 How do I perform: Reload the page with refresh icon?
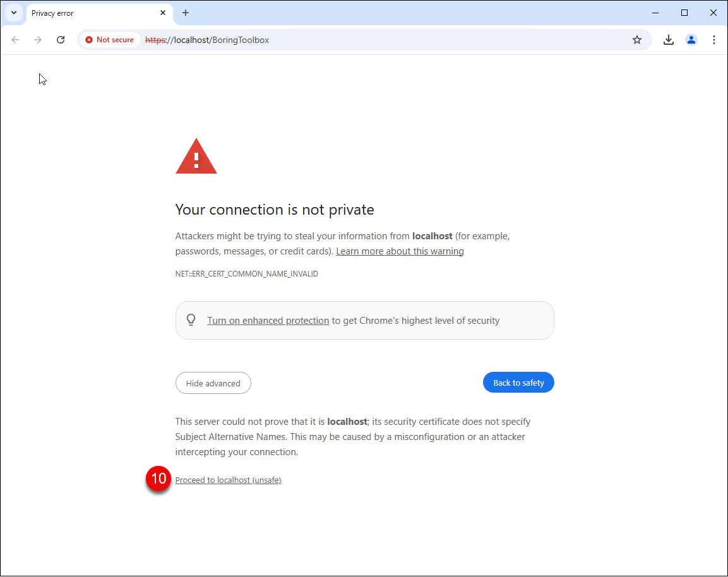[61, 40]
